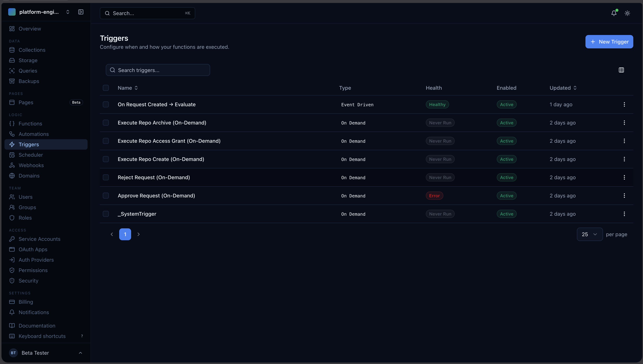Click the Error health badge
643x364 pixels.
tap(434, 196)
